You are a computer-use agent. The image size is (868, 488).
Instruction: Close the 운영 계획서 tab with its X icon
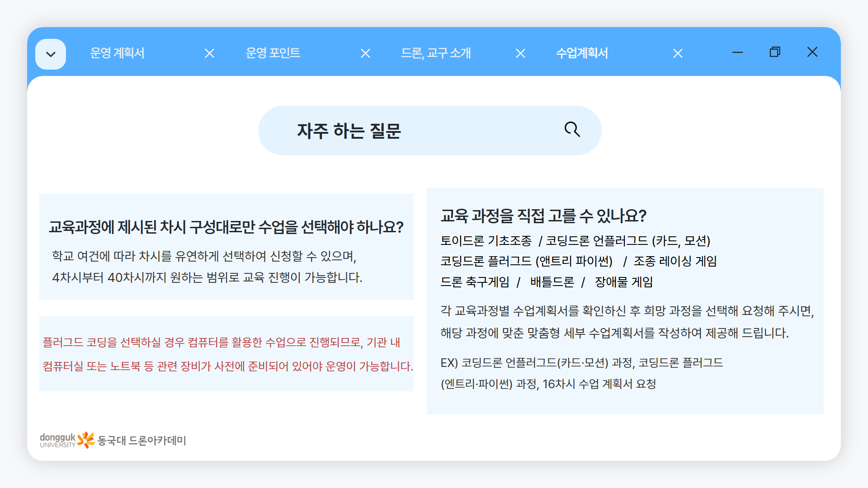click(209, 53)
